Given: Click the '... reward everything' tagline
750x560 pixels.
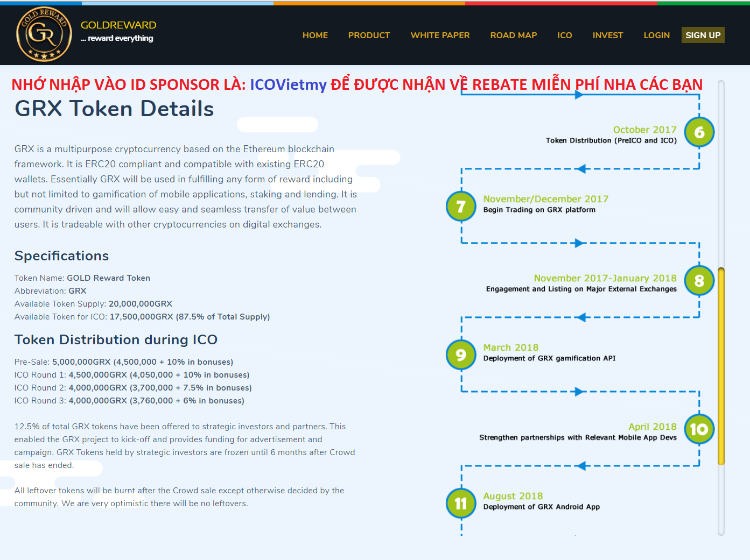Looking at the screenshot, I should [117, 38].
